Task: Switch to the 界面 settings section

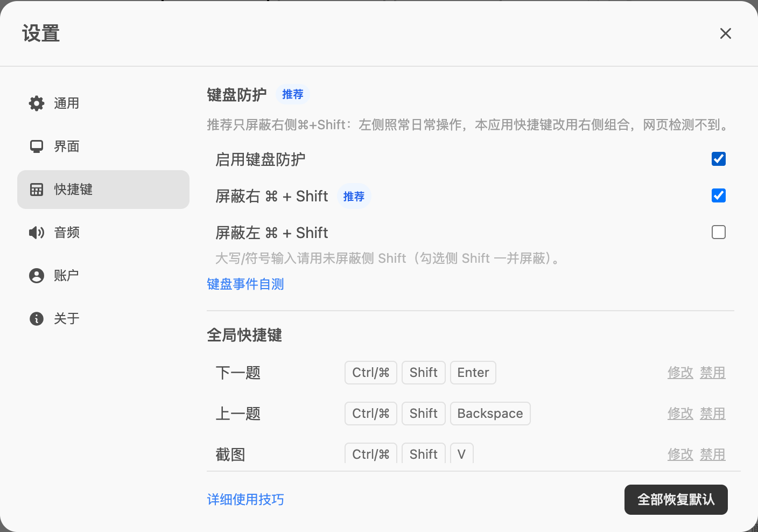Action: (x=103, y=146)
